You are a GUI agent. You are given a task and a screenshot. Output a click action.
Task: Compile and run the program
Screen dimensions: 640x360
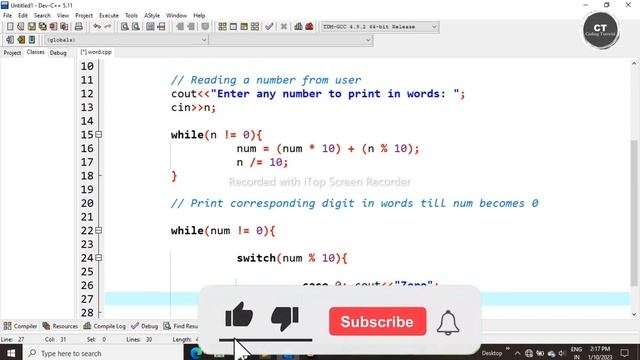click(244, 27)
